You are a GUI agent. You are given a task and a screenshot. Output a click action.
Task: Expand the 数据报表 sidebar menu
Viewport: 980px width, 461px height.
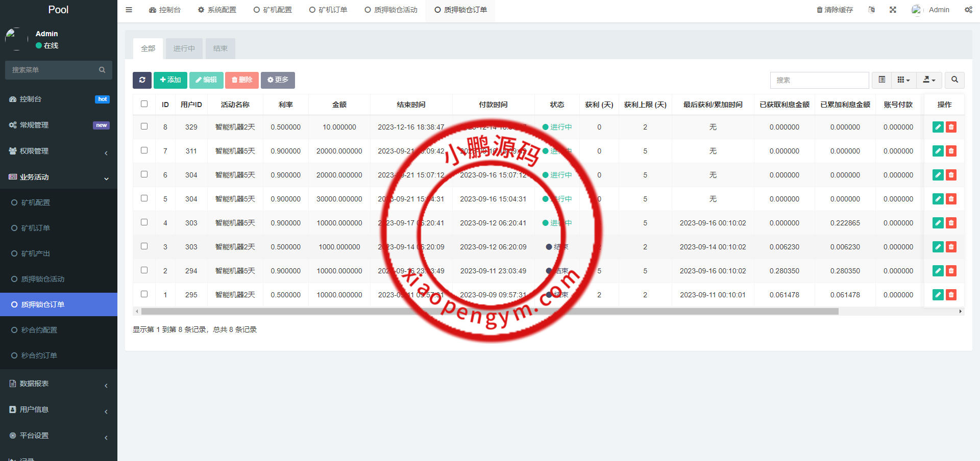click(59, 383)
